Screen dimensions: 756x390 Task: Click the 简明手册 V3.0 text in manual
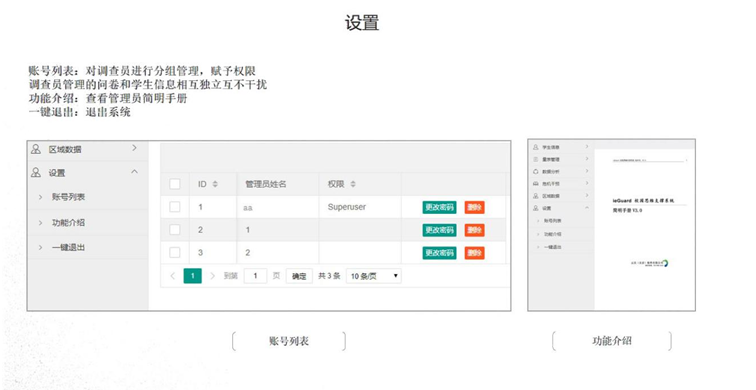point(627,211)
